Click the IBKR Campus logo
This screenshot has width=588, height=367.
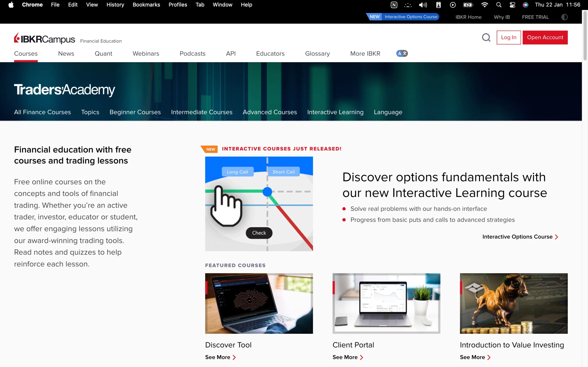tap(44, 38)
